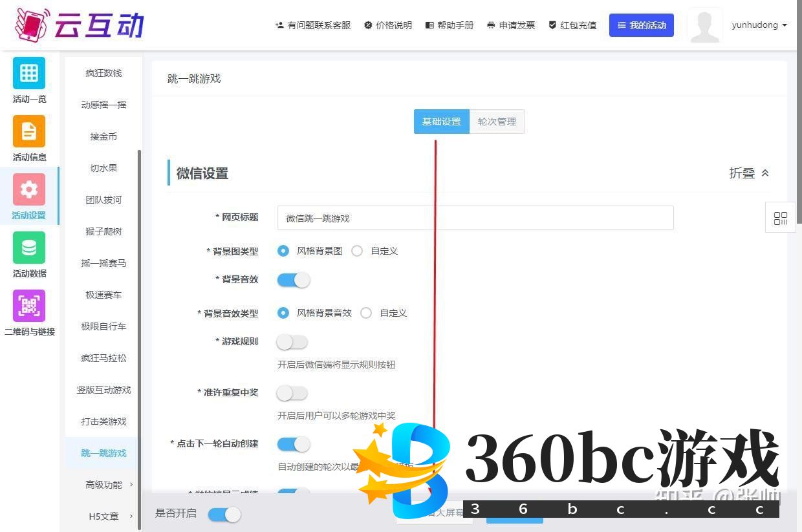Open the 帮助手册 link
802x532 pixels.
point(450,25)
